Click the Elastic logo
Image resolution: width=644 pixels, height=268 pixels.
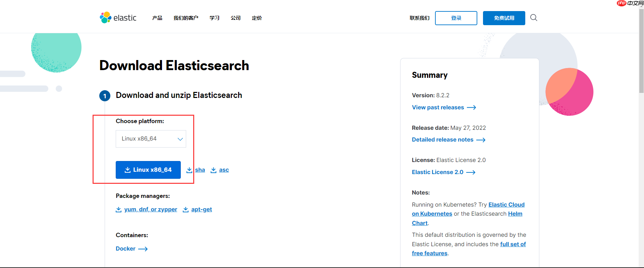click(118, 18)
